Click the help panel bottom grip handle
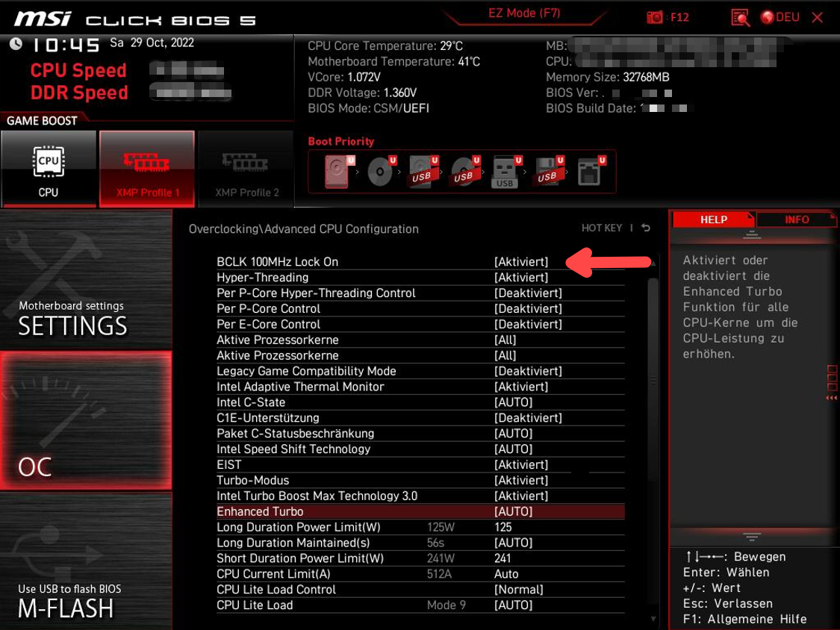The image size is (840, 630). click(752, 536)
